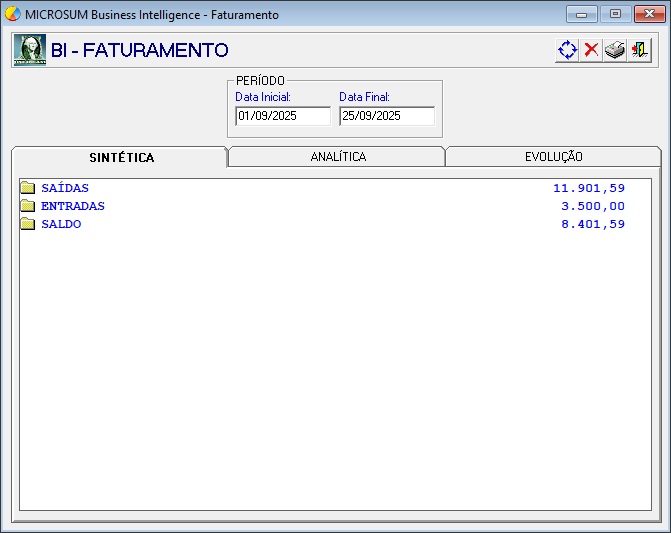The width and height of the screenshot is (671, 533).
Task: Click the MICROSUM title bar app icon
Action: tap(12, 14)
